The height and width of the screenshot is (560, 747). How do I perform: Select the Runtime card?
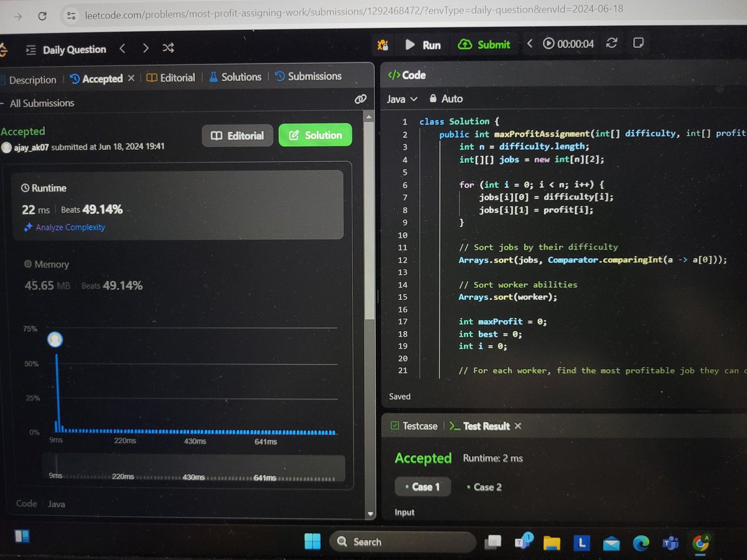click(178, 205)
